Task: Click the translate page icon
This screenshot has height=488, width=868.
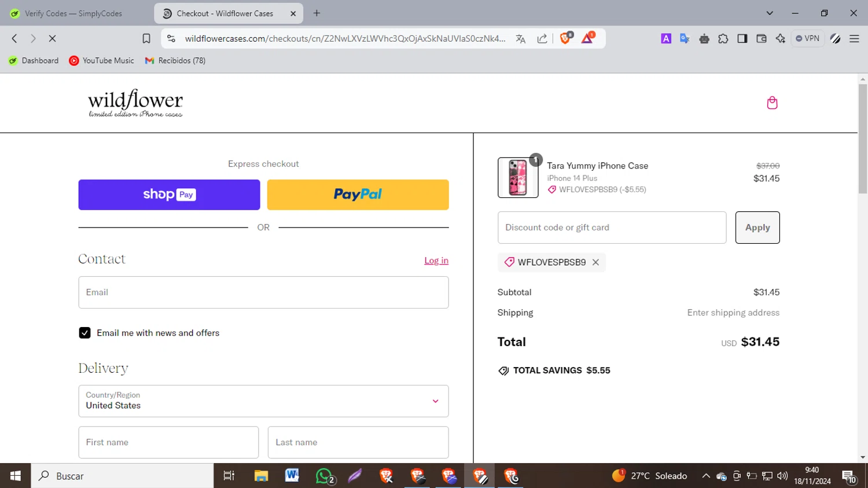Action: coord(521,38)
